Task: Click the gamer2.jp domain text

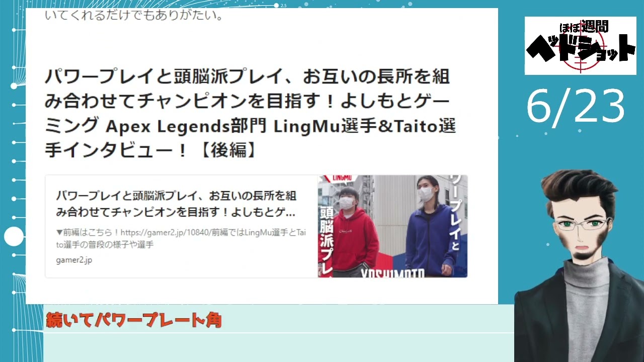Action: 74,260
